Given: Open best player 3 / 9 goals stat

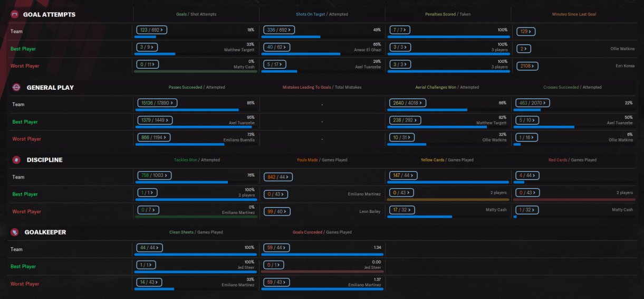Looking at the screenshot, I should (x=146, y=47).
